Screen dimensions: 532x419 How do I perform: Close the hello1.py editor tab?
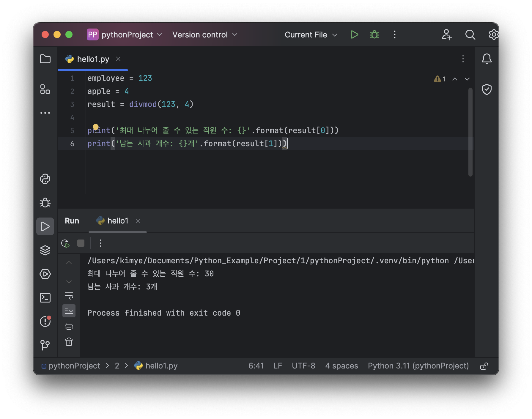coord(118,59)
